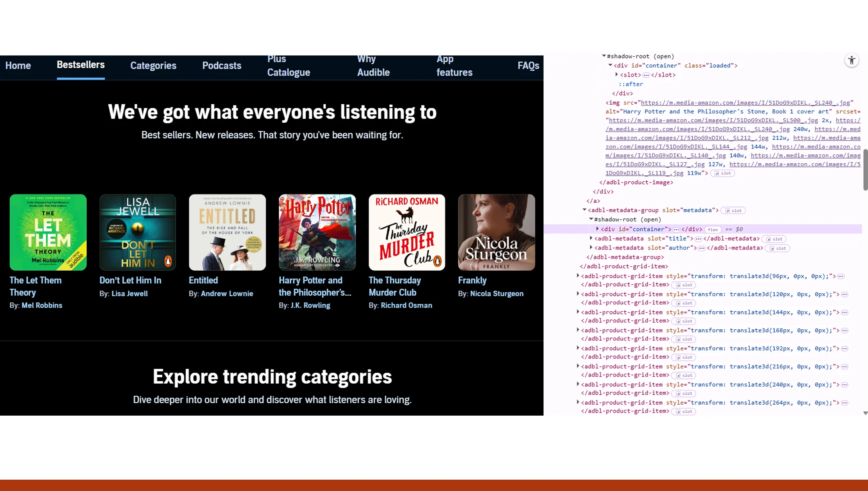The image size is (868, 491).
Task: Click slot badge after author adbl-metadata
Action: tap(777, 248)
